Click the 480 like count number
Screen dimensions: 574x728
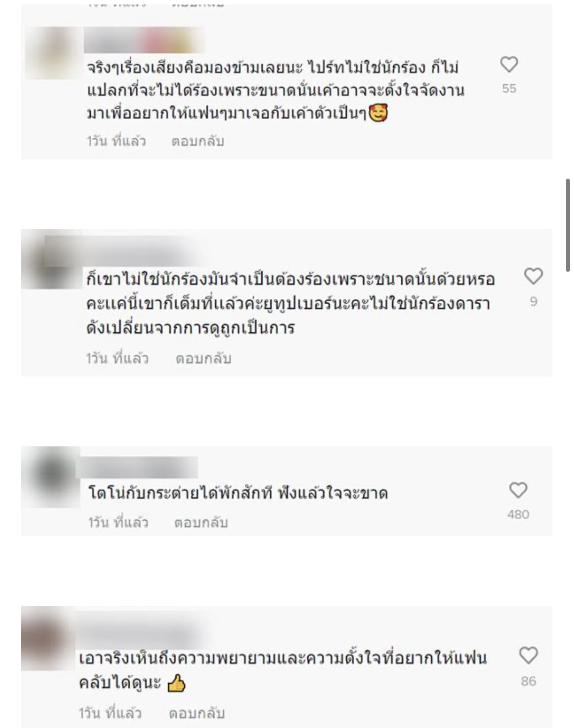[518, 514]
